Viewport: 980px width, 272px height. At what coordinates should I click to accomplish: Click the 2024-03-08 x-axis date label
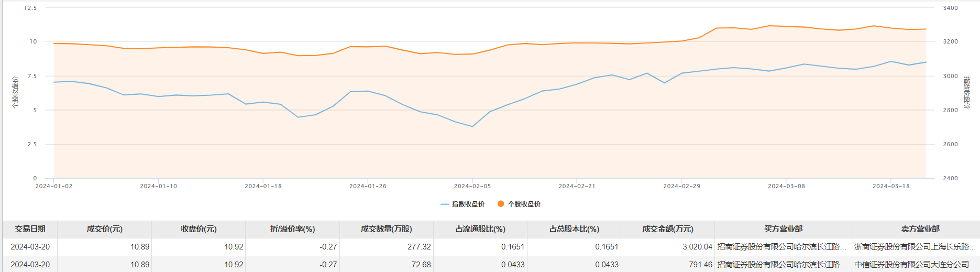(786, 186)
